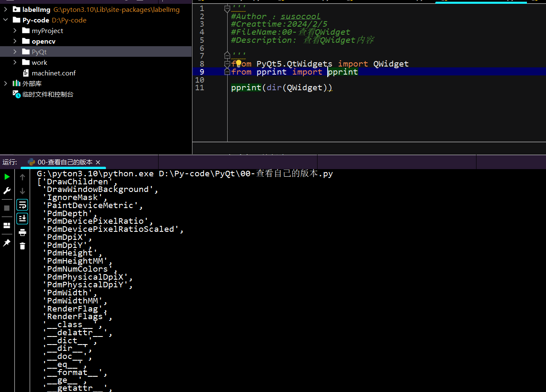Select myProject folder in tree
The width and height of the screenshot is (546, 392).
point(96,31)
